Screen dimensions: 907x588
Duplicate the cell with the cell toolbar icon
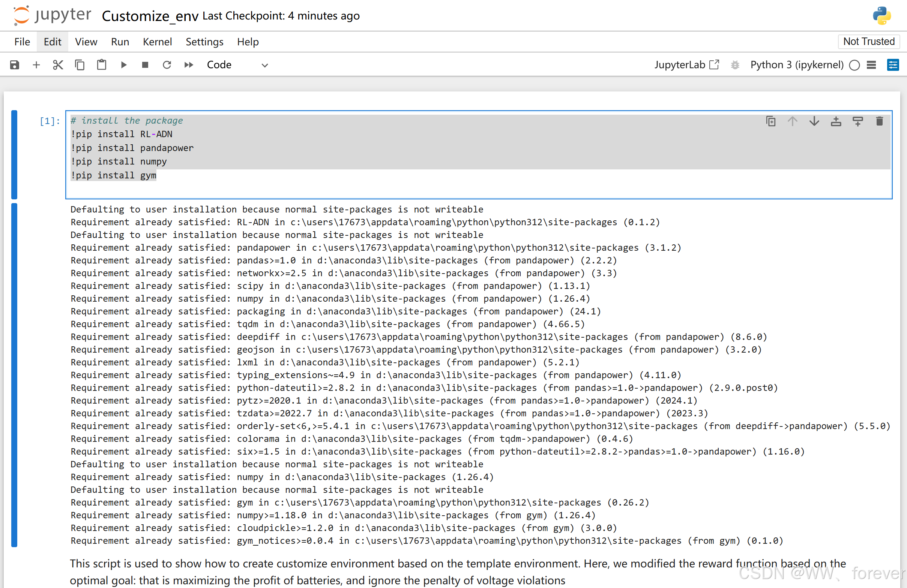click(770, 121)
